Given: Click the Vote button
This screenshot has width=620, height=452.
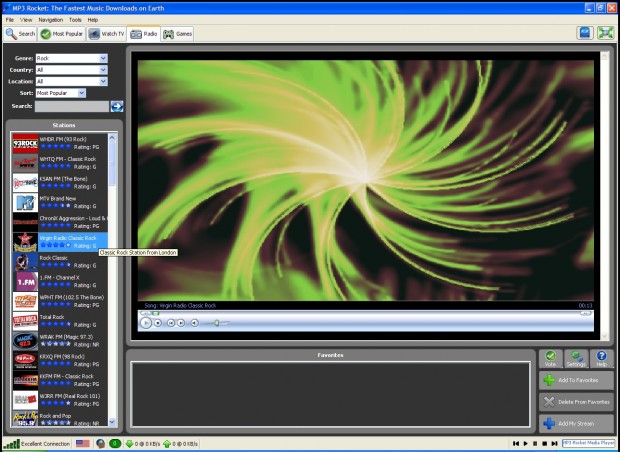Looking at the screenshot, I should click(x=550, y=359).
